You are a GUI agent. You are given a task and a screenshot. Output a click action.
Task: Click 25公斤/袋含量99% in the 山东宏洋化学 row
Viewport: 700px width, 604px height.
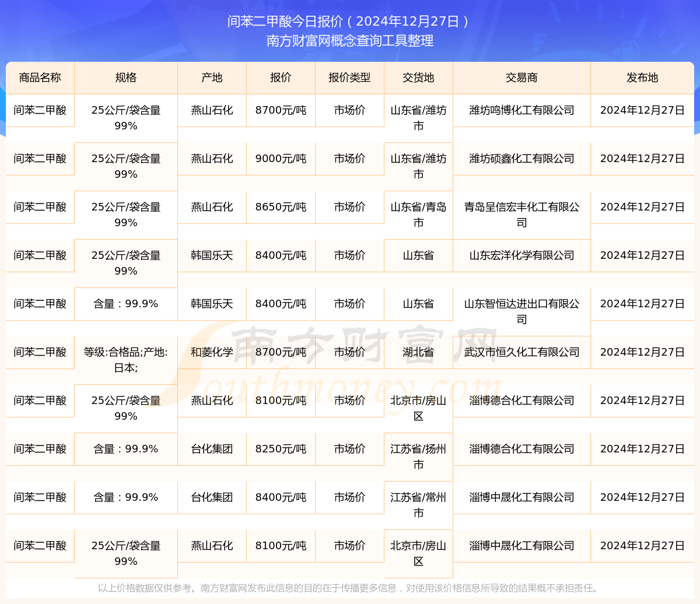click(x=126, y=263)
